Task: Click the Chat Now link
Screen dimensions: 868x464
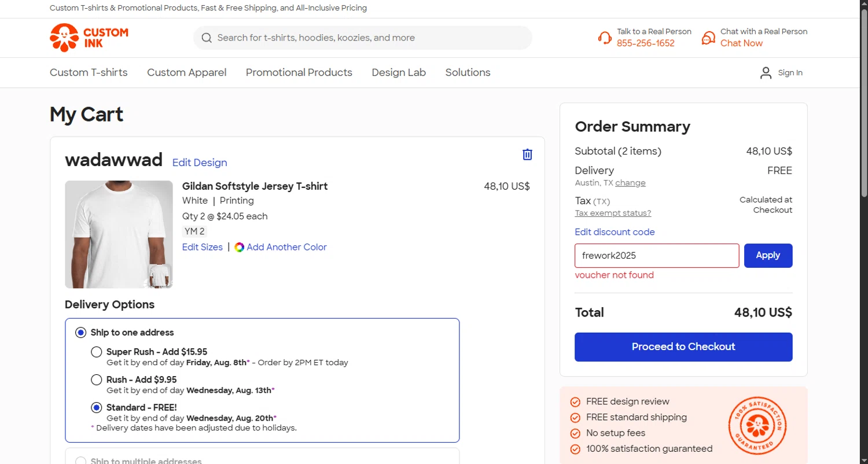Action: [741, 43]
